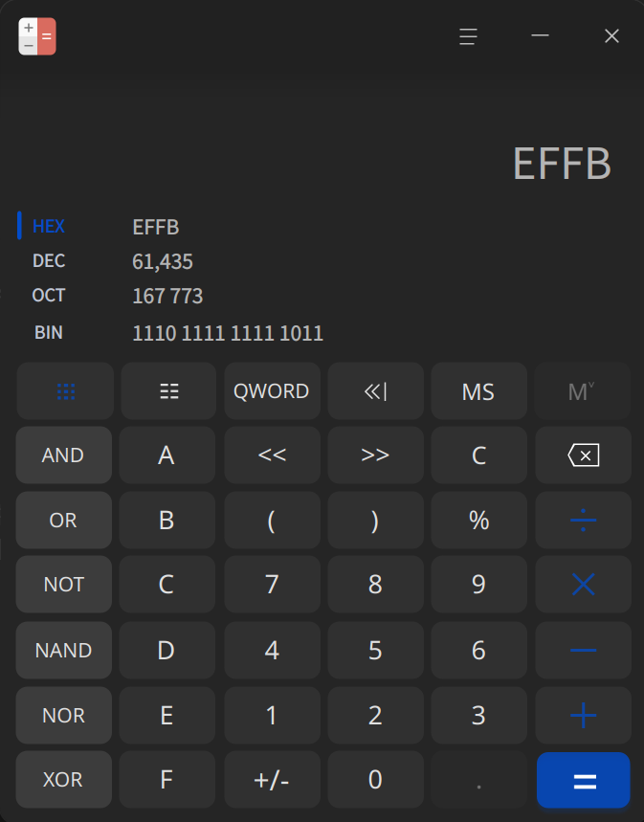
Task: Click the rotate-left shift mode icon
Action: tap(375, 391)
